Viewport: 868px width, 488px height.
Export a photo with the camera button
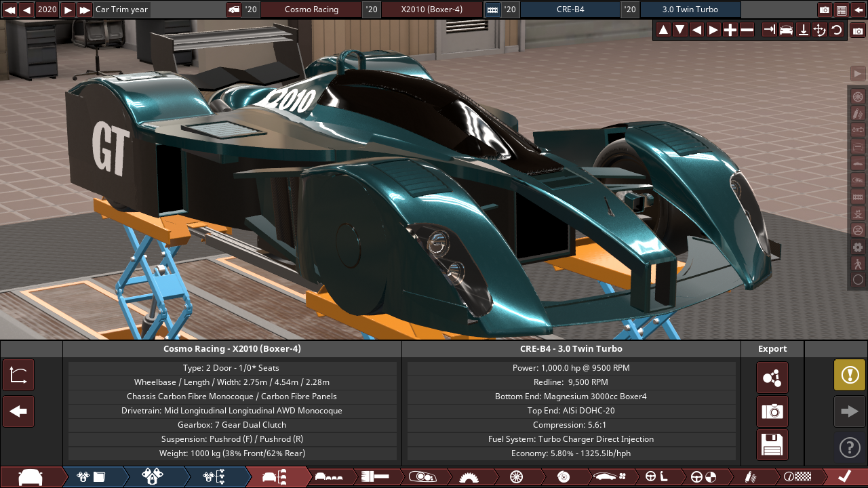(x=772, y=411)
